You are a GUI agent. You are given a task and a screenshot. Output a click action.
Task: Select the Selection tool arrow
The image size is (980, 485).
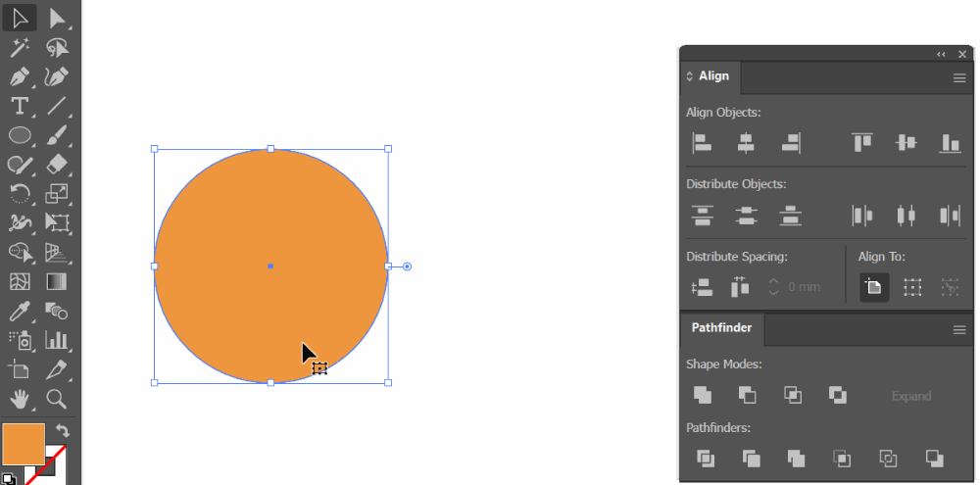tap(20, 18)
